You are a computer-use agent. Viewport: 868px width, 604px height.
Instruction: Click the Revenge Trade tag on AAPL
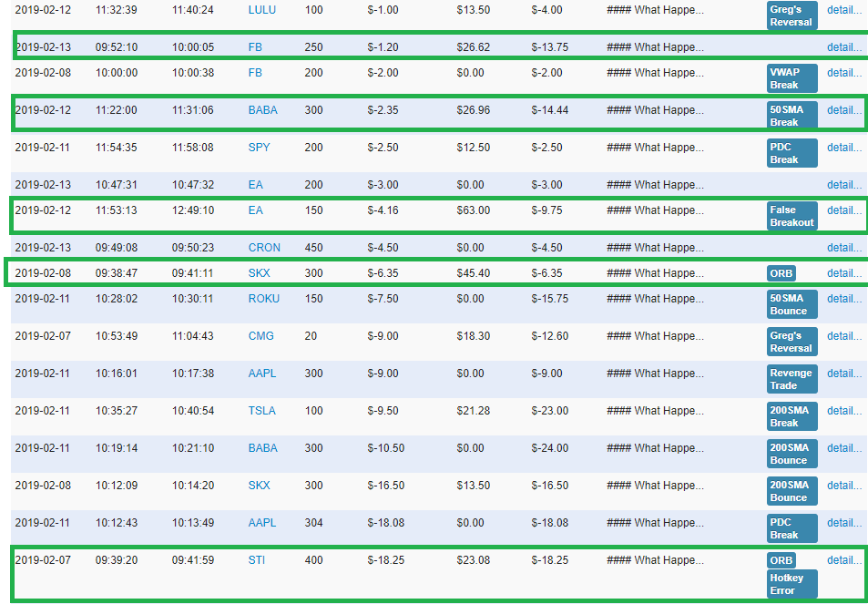791,378
